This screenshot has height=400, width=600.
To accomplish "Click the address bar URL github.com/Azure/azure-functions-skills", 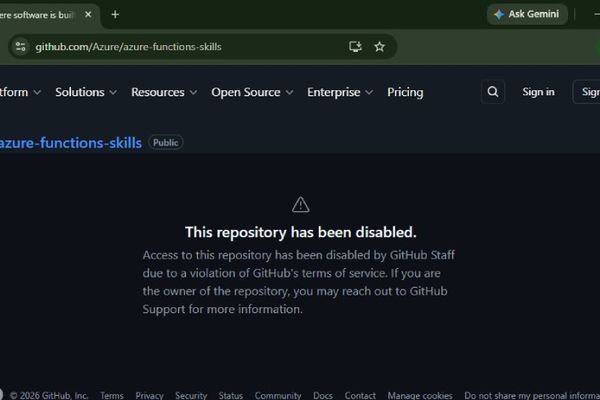I will 128,47.
